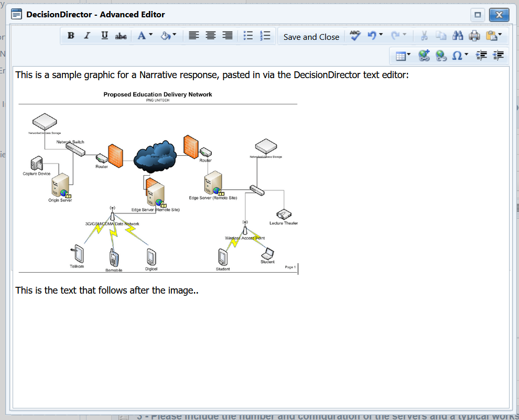The height and width of the screenshot is (420, 519).
Task: Click the font color A icon
Action: [x=142, y=36]
